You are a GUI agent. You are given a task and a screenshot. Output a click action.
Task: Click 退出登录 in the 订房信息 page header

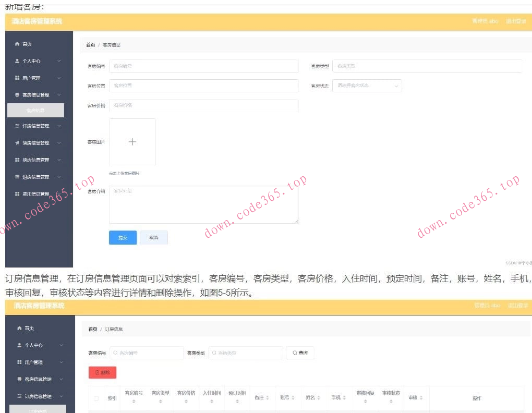click(x=518, y=306)
